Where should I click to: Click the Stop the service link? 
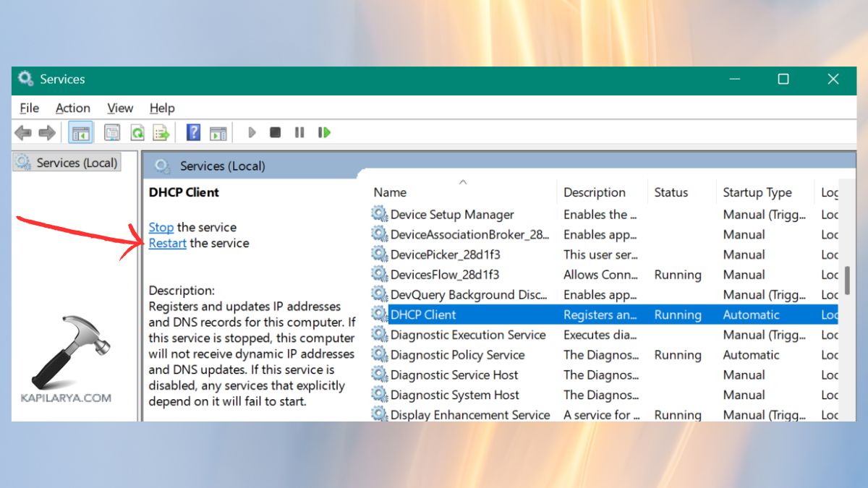pos(161,227)
